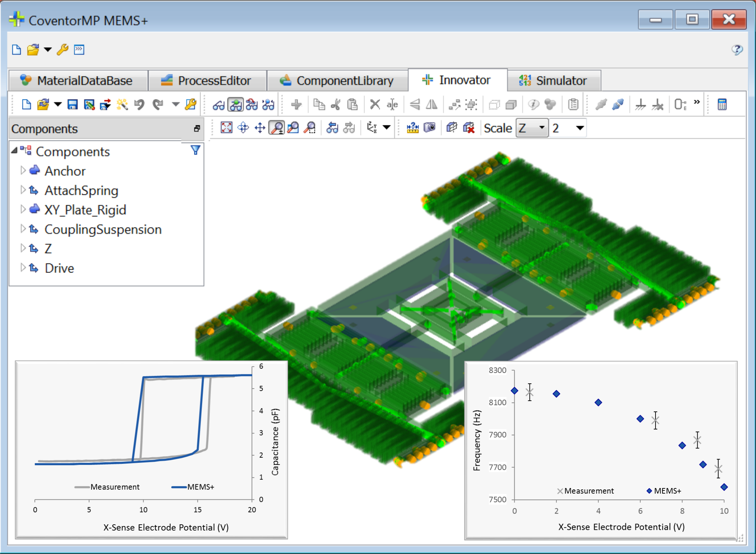Screen dimensions: 756x554
Task: Click the solid cube icon
Action: tap(511, 104)
